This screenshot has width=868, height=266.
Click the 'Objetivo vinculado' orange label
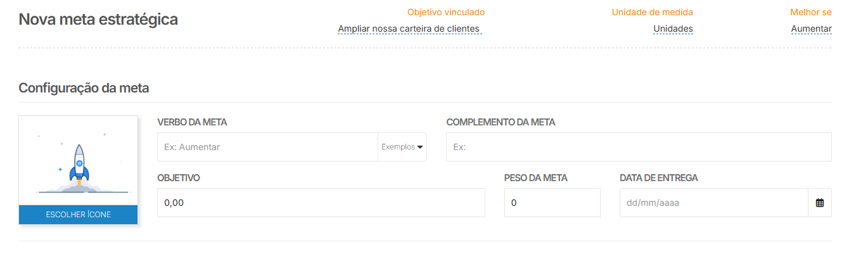(445, 12)
